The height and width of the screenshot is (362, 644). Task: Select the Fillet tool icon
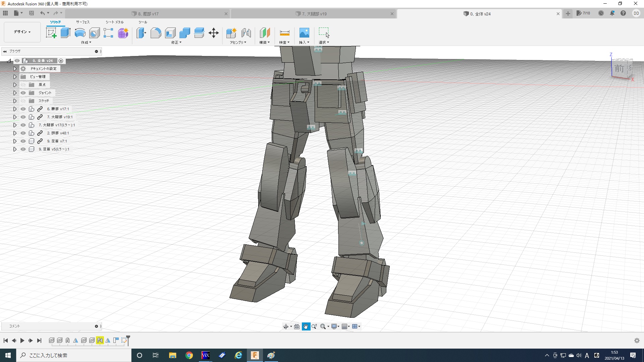point(156,33)
